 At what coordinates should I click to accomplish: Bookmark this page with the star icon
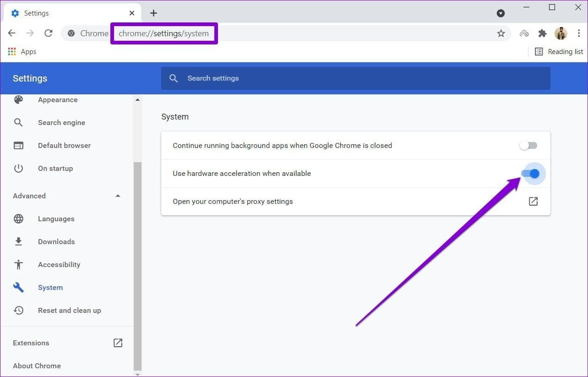click(x=501, y=33)
